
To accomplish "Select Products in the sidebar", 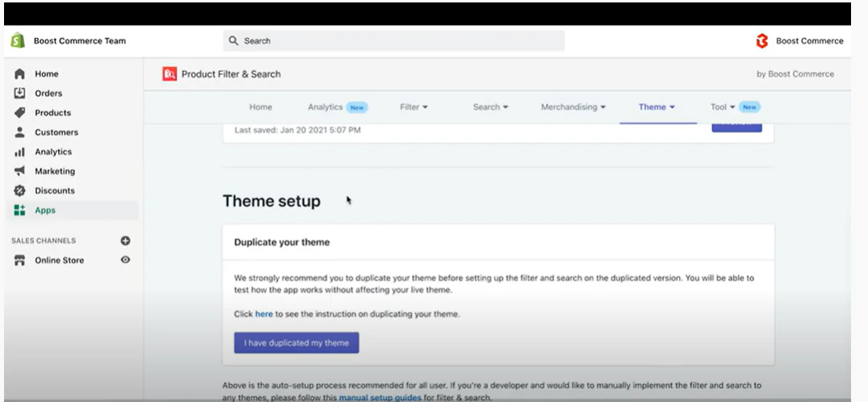I will (x=53, y=112).
